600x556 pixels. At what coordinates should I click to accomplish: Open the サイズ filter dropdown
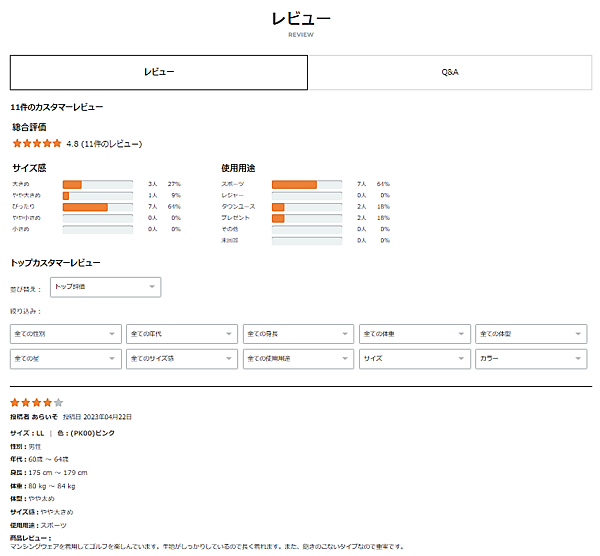pyautogui.click(x=414, y=358)
